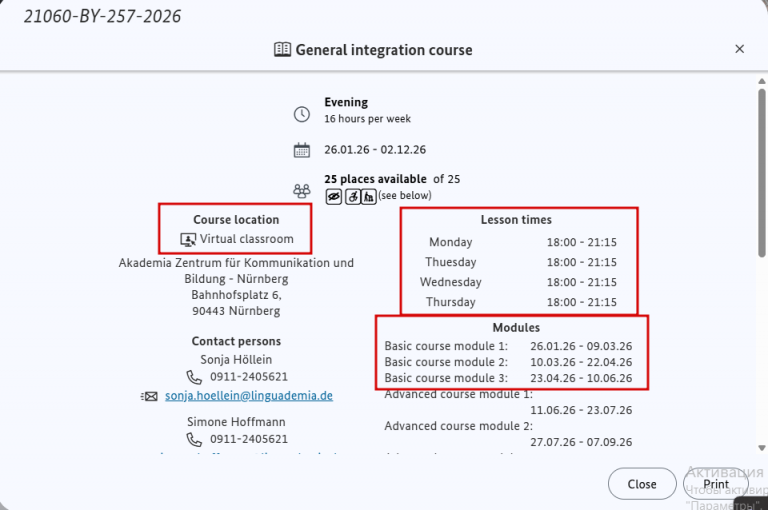The image size is (768, 510).
Task: Click phone icon under Simone Hoffmann
Action: 193,439
